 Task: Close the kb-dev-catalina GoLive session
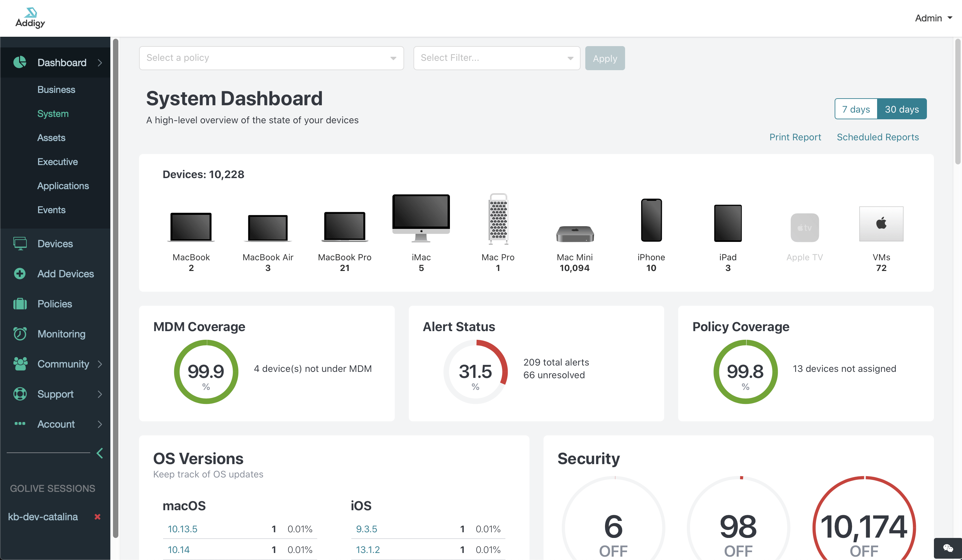[x=97, y=517]
